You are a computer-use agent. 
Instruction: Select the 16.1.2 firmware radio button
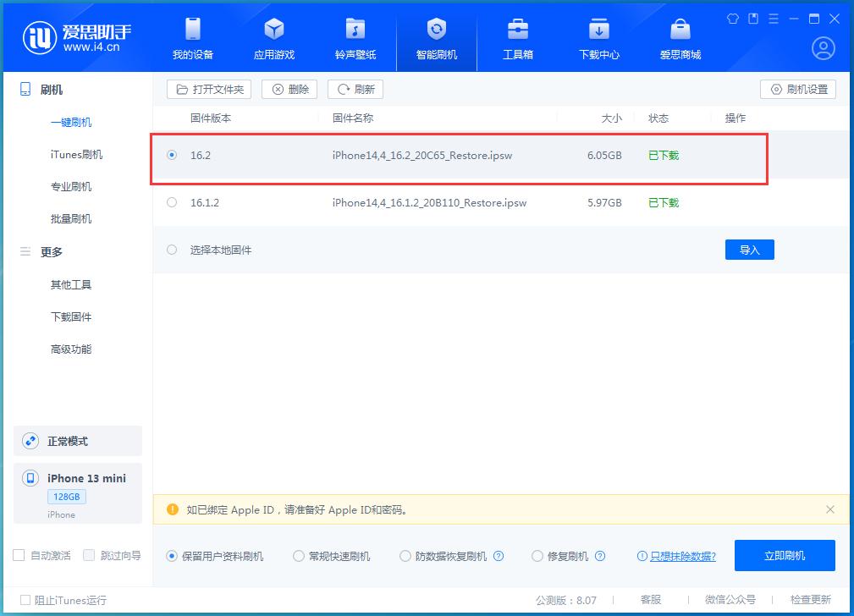tap(172, 203)
